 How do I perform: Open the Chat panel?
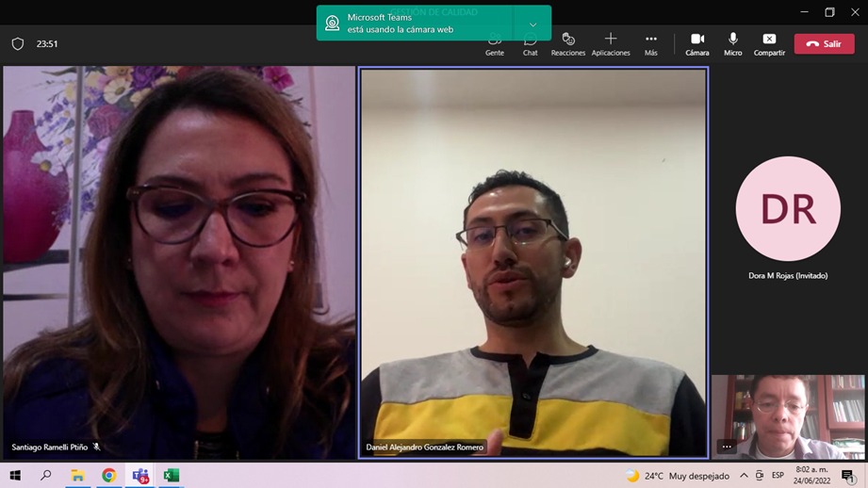tap(530, 44)
